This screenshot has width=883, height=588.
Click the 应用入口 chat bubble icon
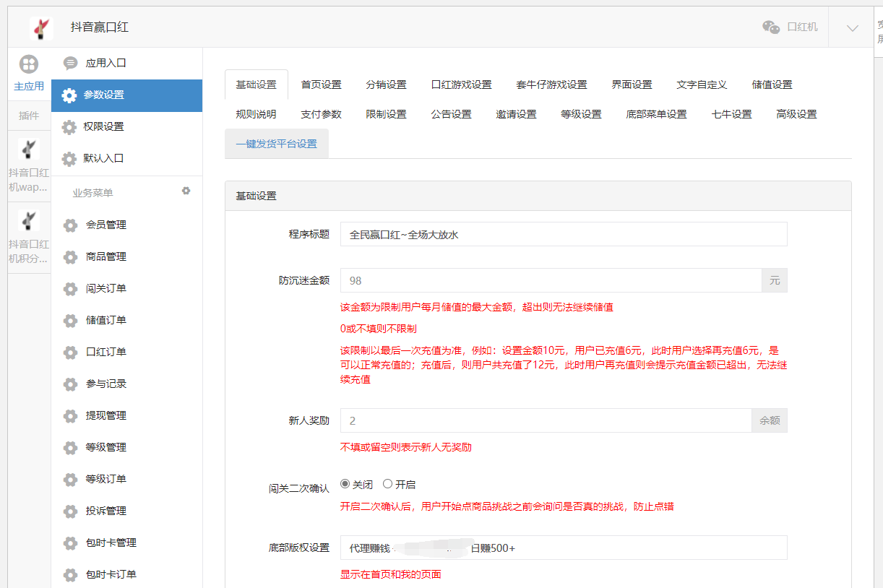tap(69, 63)
